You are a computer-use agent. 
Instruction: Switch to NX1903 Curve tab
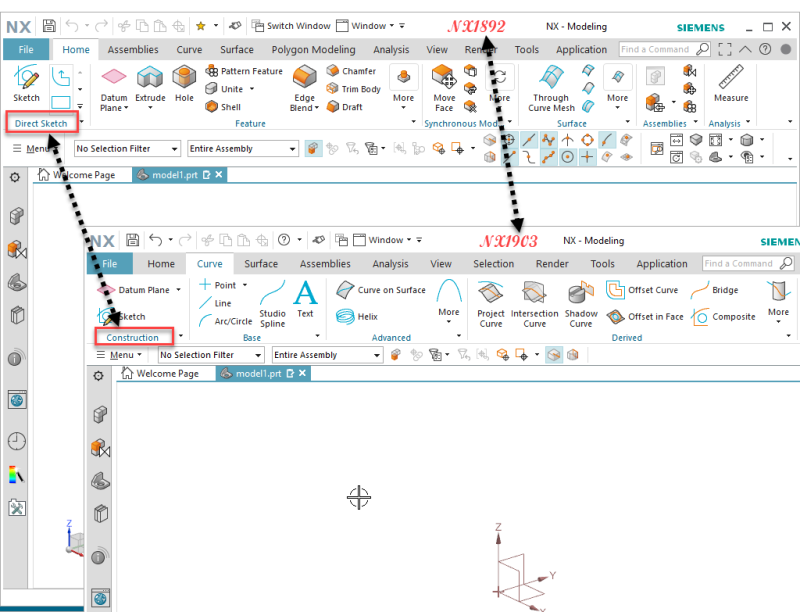pos(210,264)
